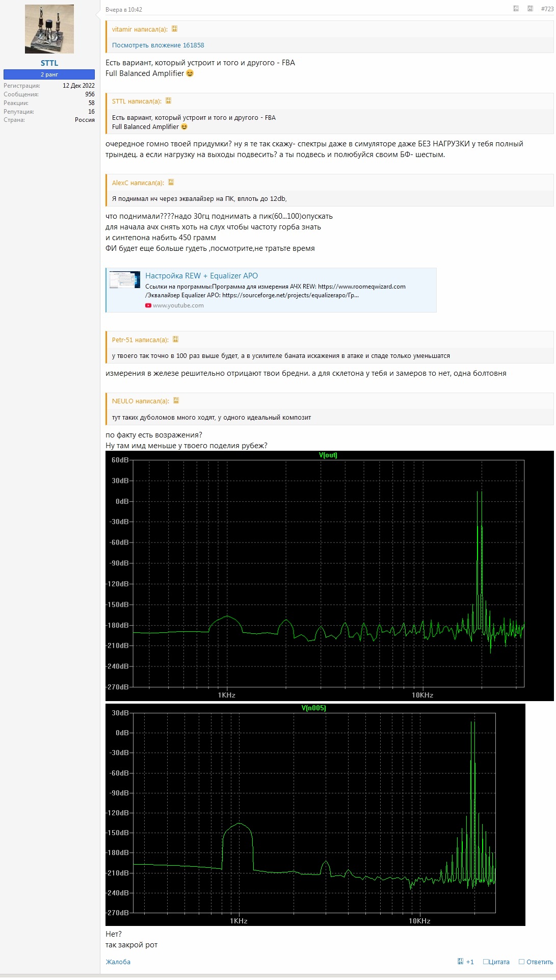Click the '2 ранг' rank badge

click(49, 74)
